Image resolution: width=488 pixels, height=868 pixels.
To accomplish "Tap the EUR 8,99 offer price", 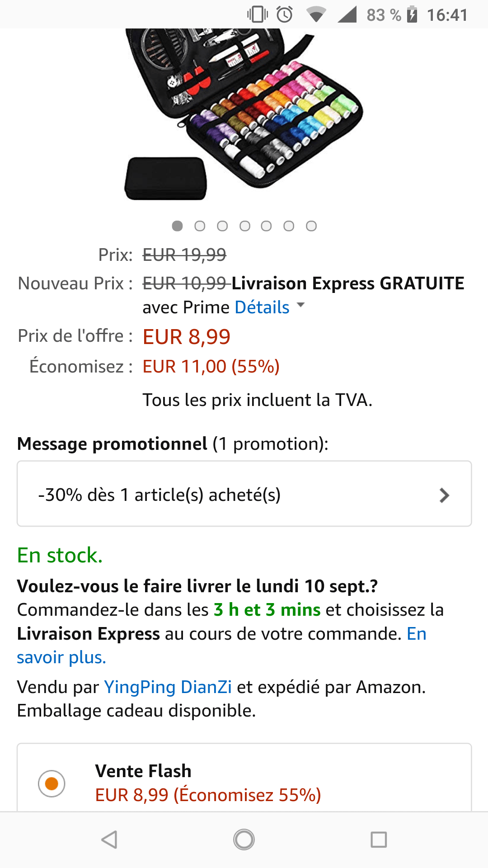I will pyautogui.click(x=187, y=337).
